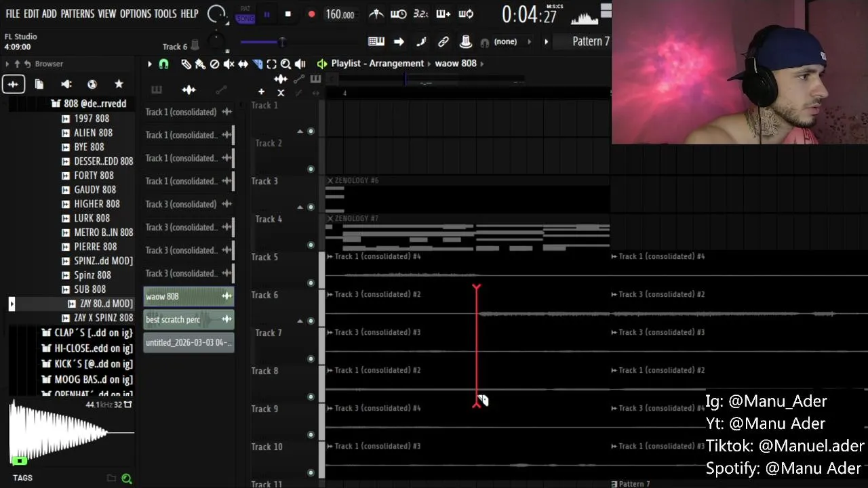
Task: Click the countdown before recording 3.2.1 icon
Action: (420, 14)
